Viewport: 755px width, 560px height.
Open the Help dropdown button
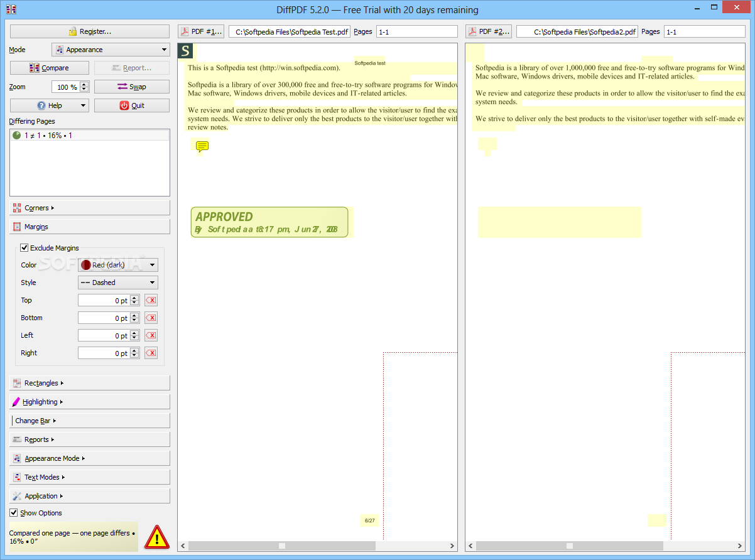(x=50, y=105)
